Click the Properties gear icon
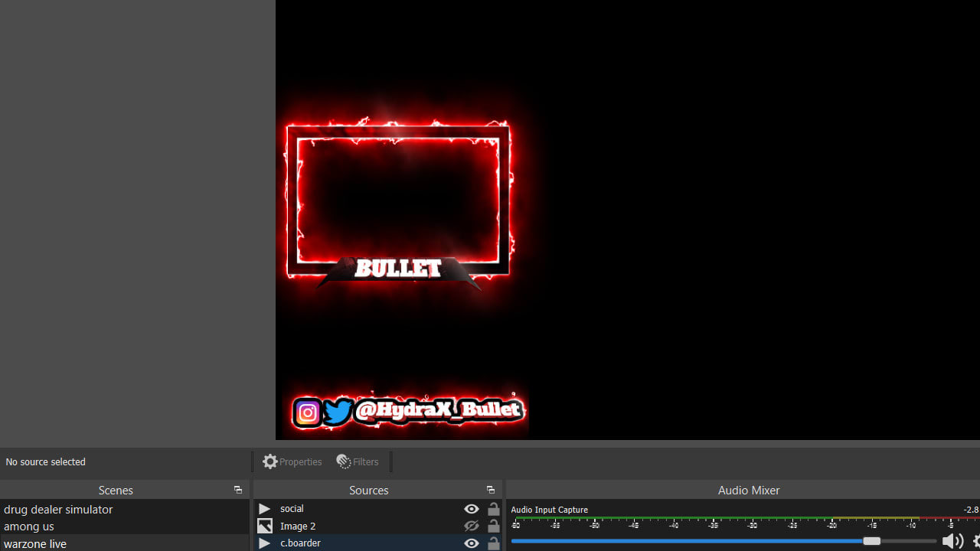Image resolution: width=980 pixels, height=551 pixels. point(269,461)
